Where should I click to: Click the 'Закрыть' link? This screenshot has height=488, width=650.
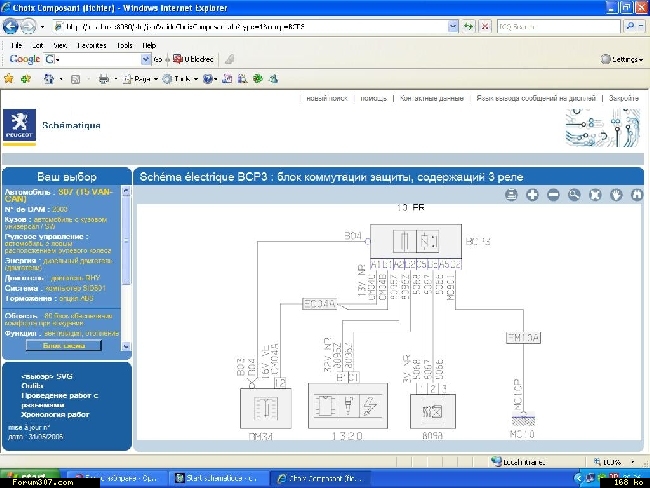pos(623,98)
